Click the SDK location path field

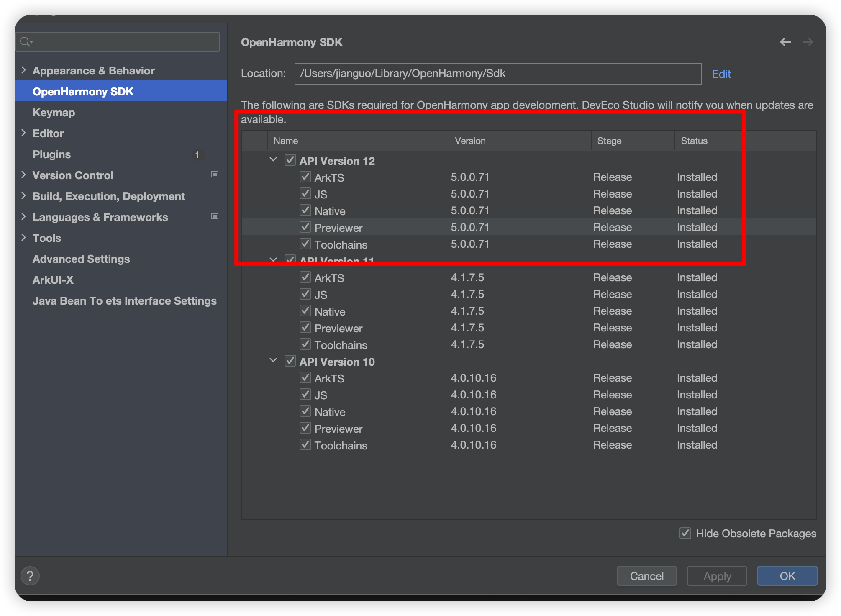(x=498, y=74)
